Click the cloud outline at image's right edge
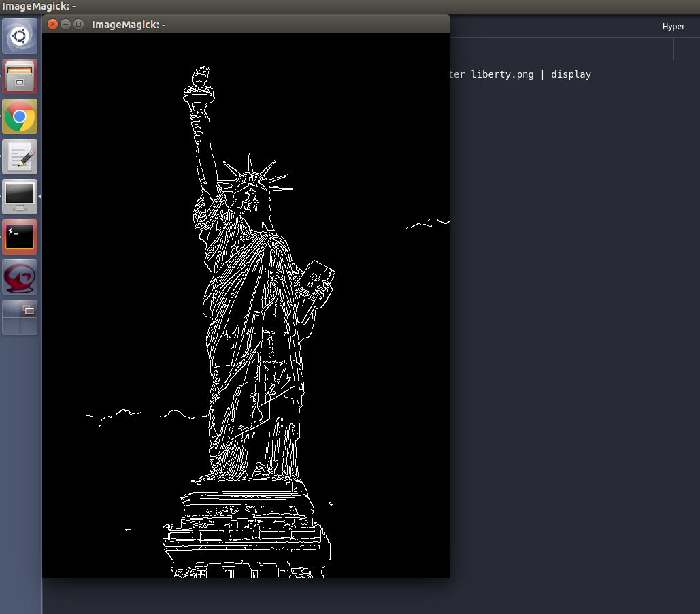Screen dimensions: 700x614 [x=429, y=223]
